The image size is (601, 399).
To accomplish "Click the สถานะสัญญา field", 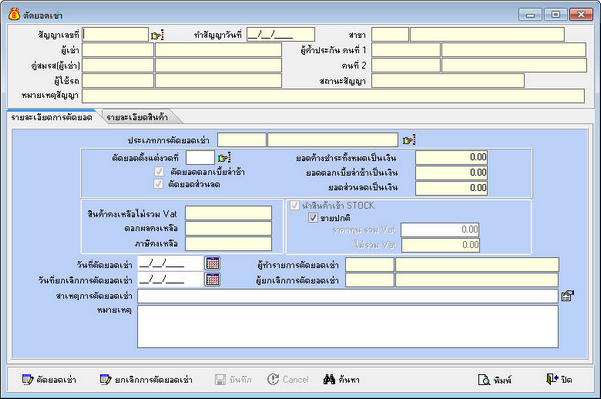I will click(x=448, y=80).
